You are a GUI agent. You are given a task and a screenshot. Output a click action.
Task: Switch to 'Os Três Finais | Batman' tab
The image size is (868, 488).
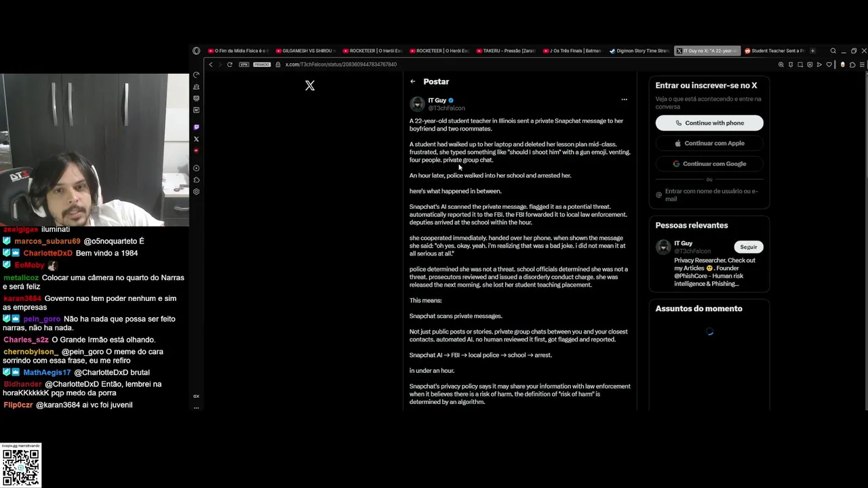point(574,51)
